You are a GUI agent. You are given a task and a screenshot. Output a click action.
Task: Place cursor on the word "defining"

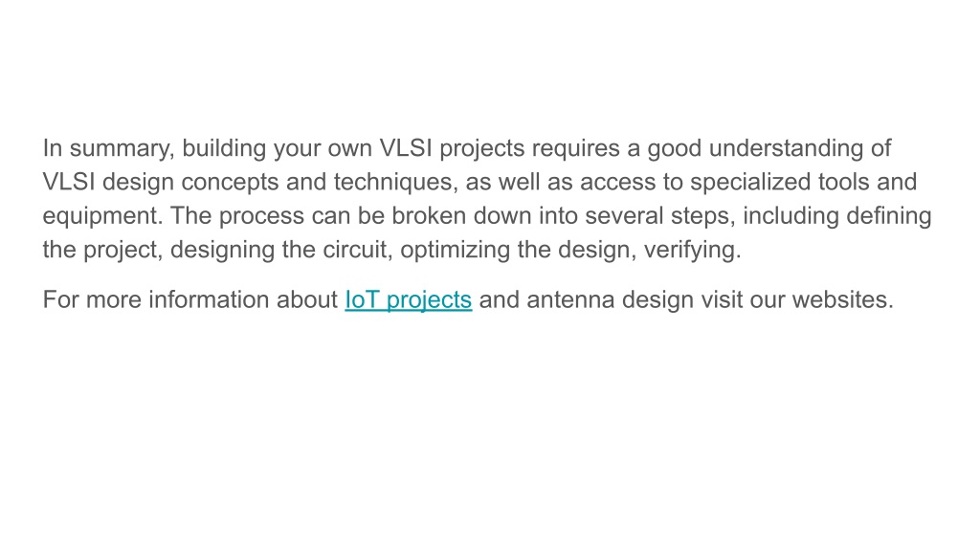click(x=889, y=216)
